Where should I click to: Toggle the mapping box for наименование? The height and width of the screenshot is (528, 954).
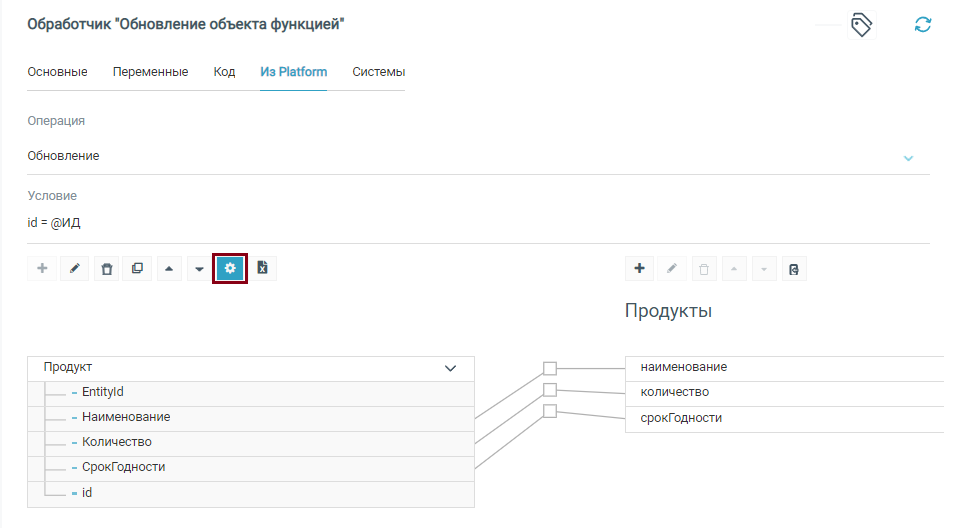pyautogui.click(x=549, y=368)
